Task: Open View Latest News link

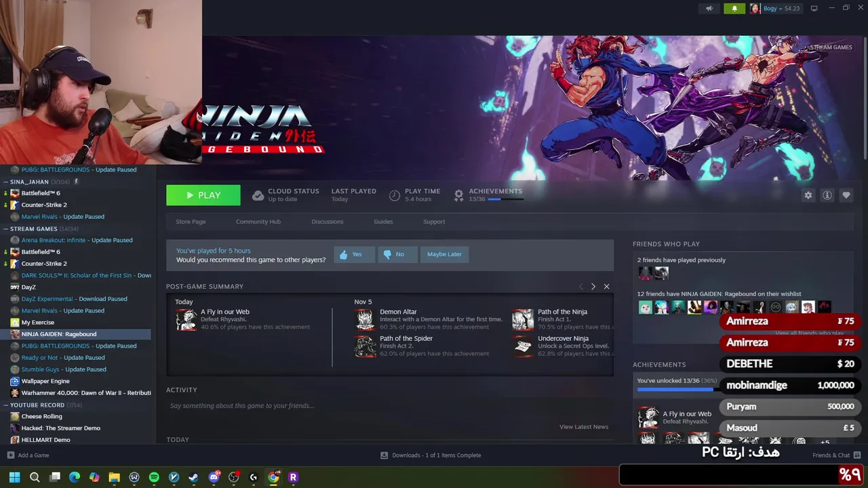Action: click(x=584, y=427)
